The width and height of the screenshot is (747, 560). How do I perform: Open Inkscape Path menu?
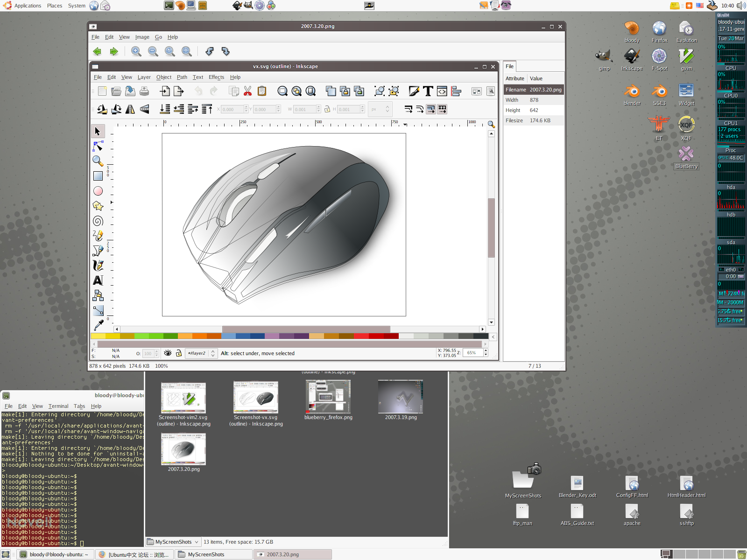click(x=182, y=77)
